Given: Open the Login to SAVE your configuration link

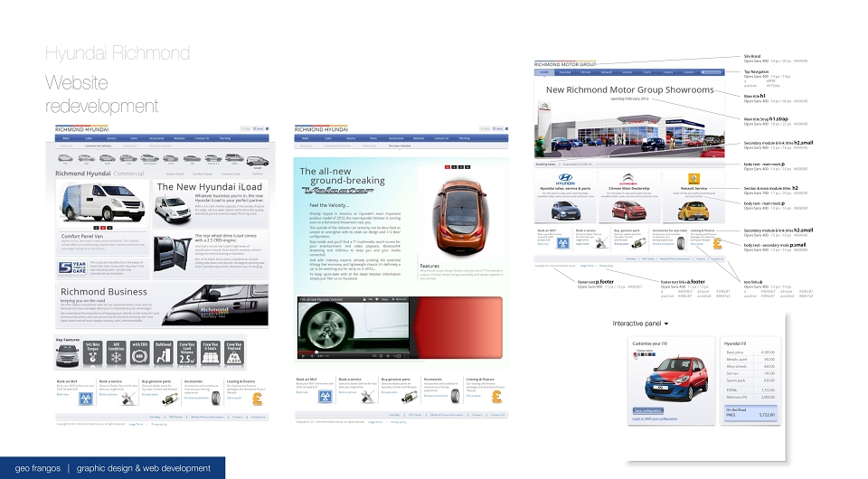Looking at the screenshot, I should pos(655,418).
